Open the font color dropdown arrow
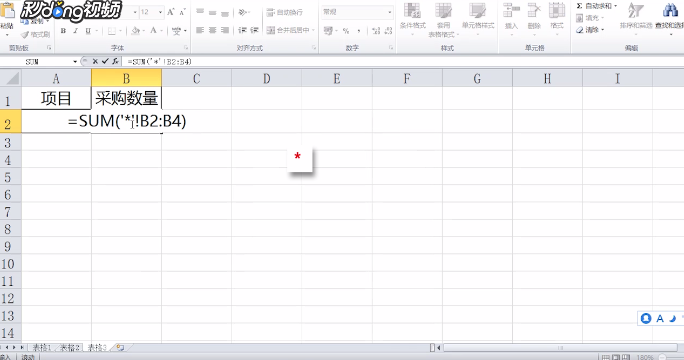Screen dimensions: 684x360 pos(161,31)
